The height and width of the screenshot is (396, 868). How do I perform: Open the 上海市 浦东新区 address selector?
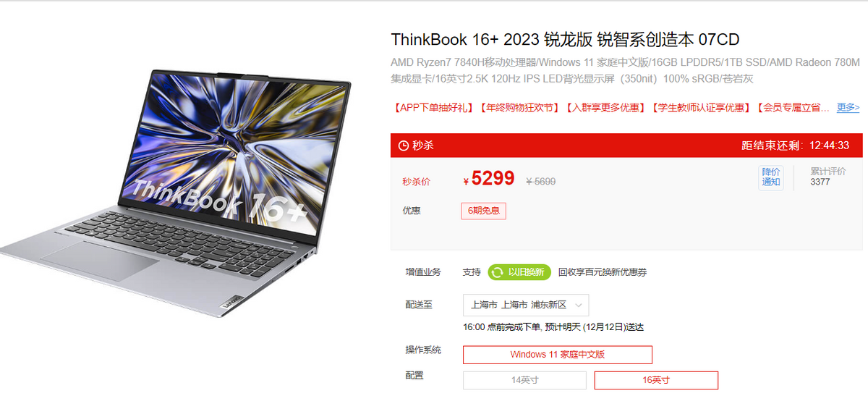526,305
